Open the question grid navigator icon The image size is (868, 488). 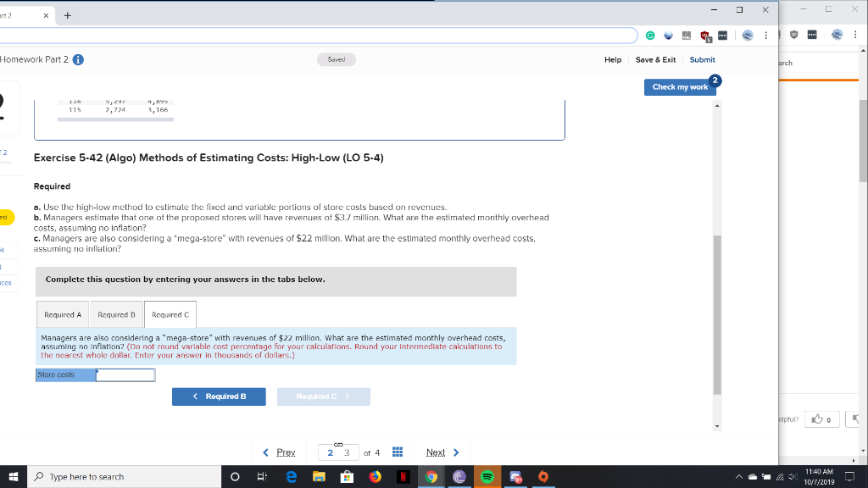(x=398, y=452)
